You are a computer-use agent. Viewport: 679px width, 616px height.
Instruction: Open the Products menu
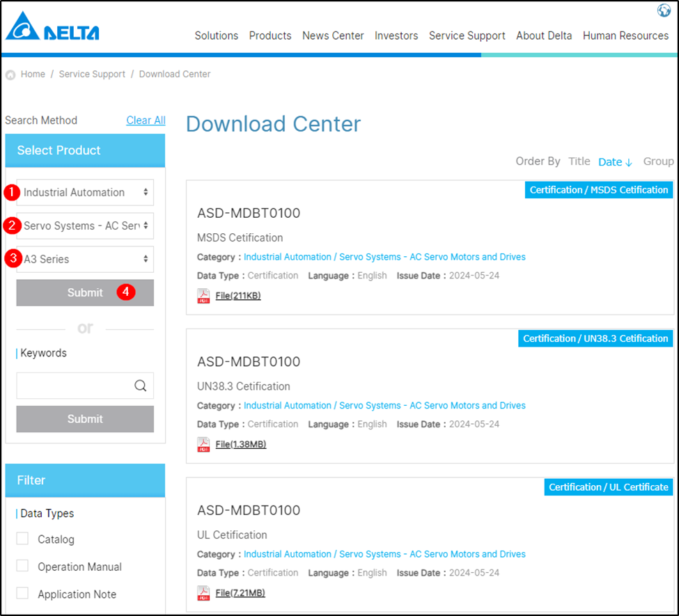[x=270, y=35]
